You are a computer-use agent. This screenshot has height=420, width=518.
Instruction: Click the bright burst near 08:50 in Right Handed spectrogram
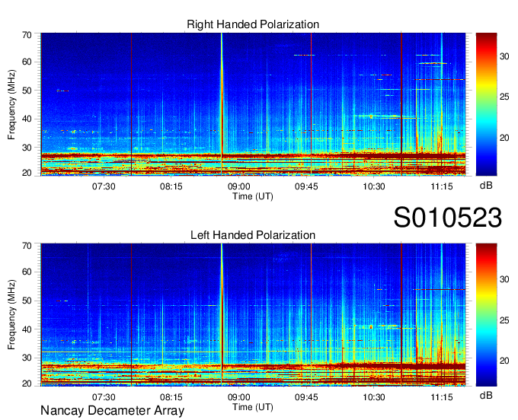222,104
